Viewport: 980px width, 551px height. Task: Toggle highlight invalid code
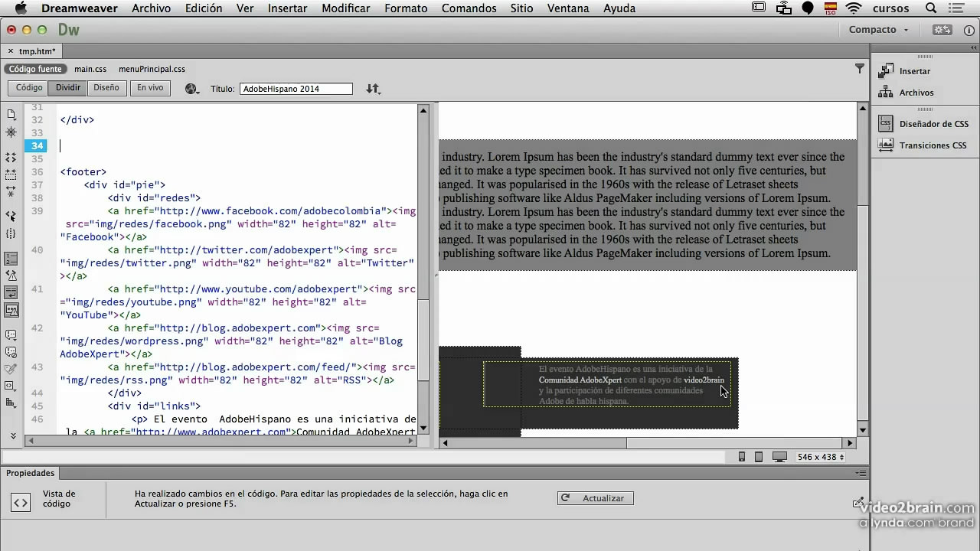(x=11, y=275)
